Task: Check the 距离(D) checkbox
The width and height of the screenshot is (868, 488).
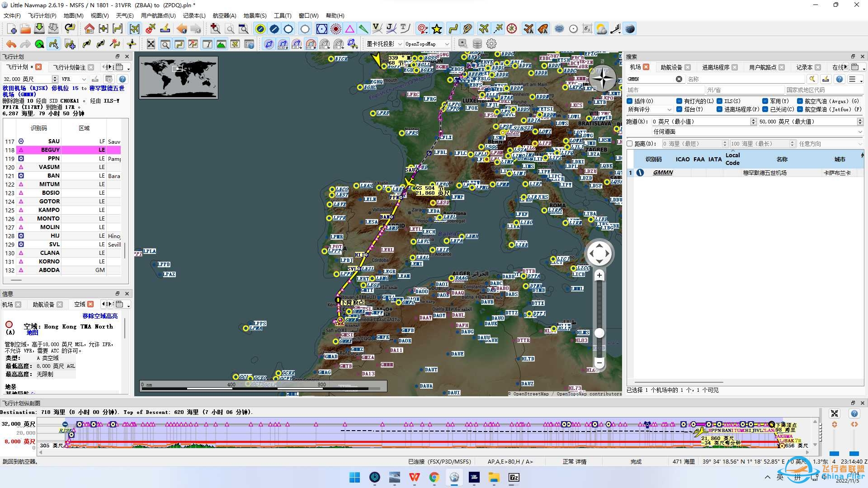Action: point(630,144)
